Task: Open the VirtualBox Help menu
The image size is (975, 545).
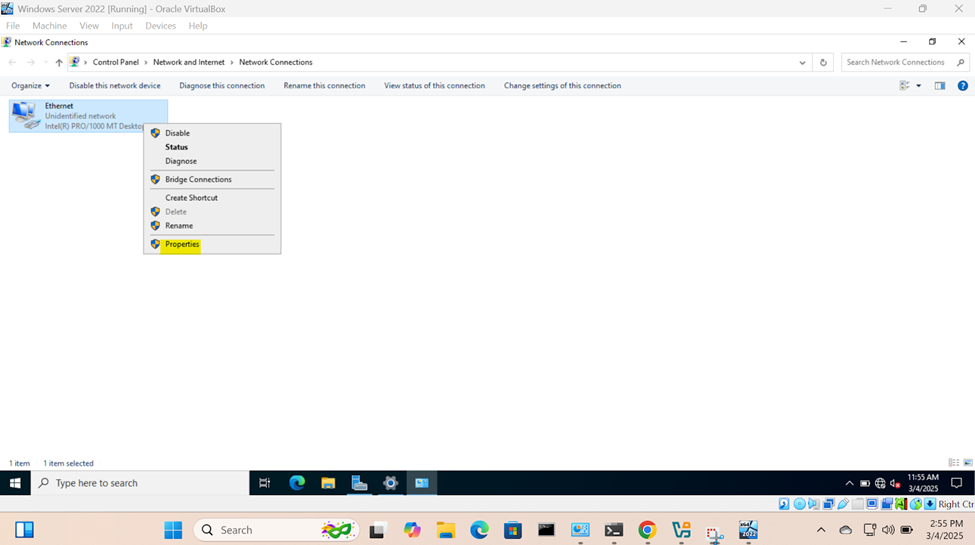Action: [198, 26]
